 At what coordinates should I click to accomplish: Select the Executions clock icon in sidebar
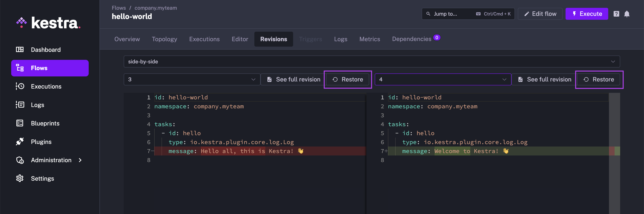(20, 86)
